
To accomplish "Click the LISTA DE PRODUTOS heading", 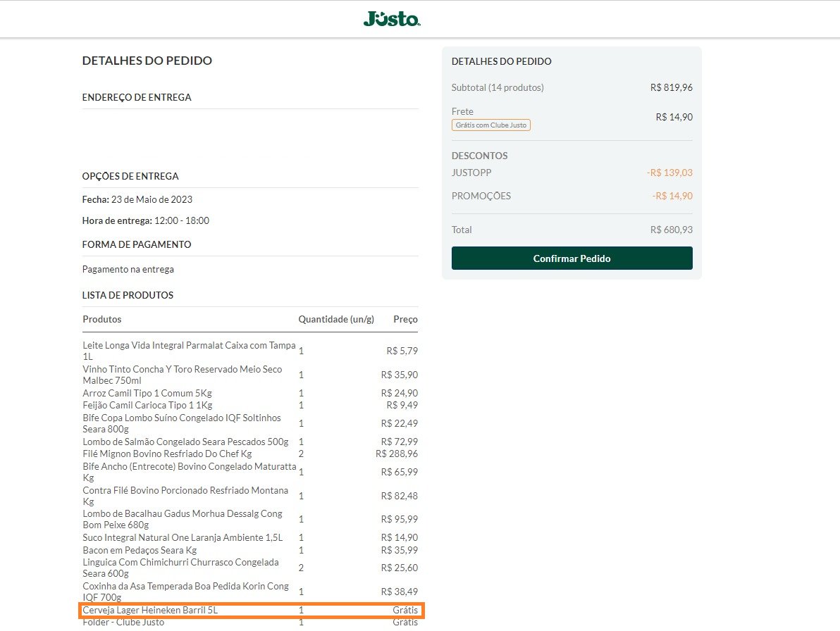I will point(128,295).
